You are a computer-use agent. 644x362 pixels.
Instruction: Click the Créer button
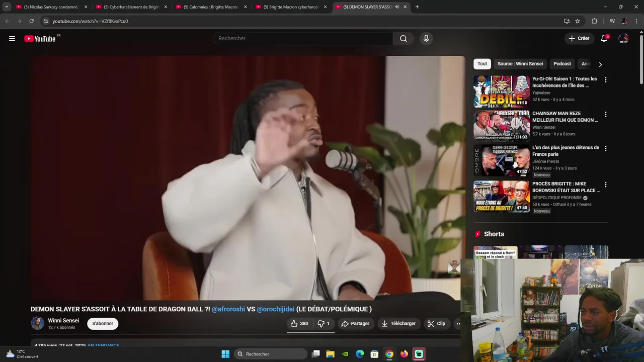pos(579,39)
